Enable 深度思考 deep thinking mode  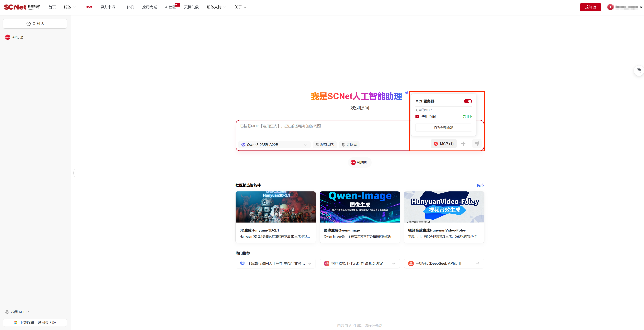point(325,145)
